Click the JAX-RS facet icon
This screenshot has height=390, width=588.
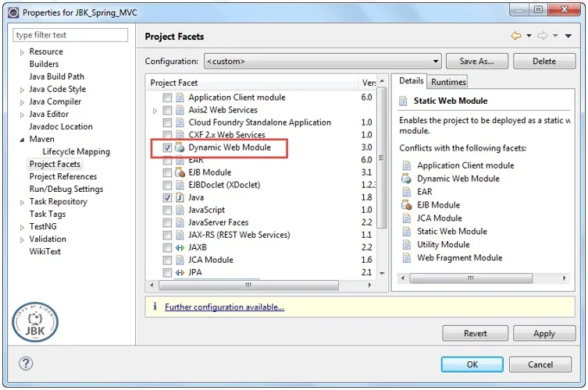(180, 235)
